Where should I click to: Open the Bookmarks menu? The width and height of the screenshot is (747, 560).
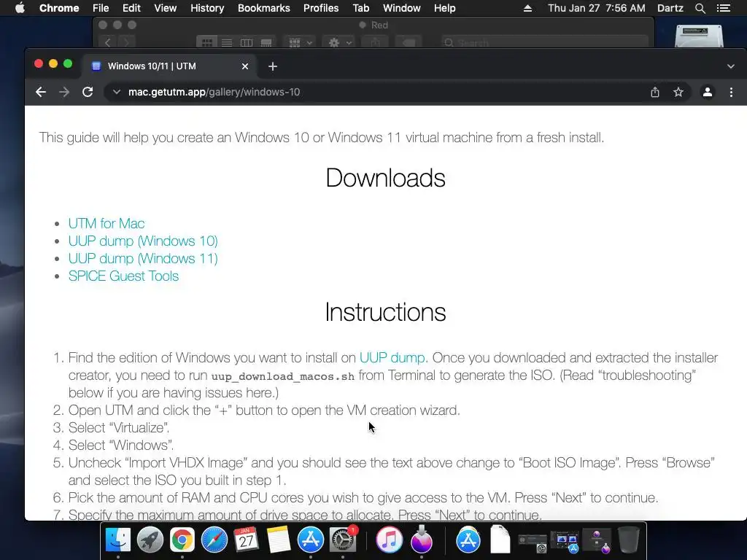coord(264,8)
